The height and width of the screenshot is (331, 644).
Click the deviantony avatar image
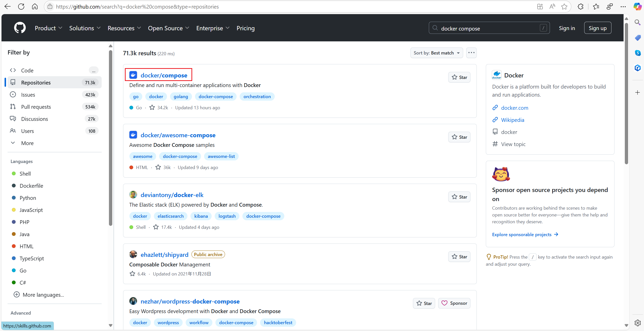tap(133, 195)
